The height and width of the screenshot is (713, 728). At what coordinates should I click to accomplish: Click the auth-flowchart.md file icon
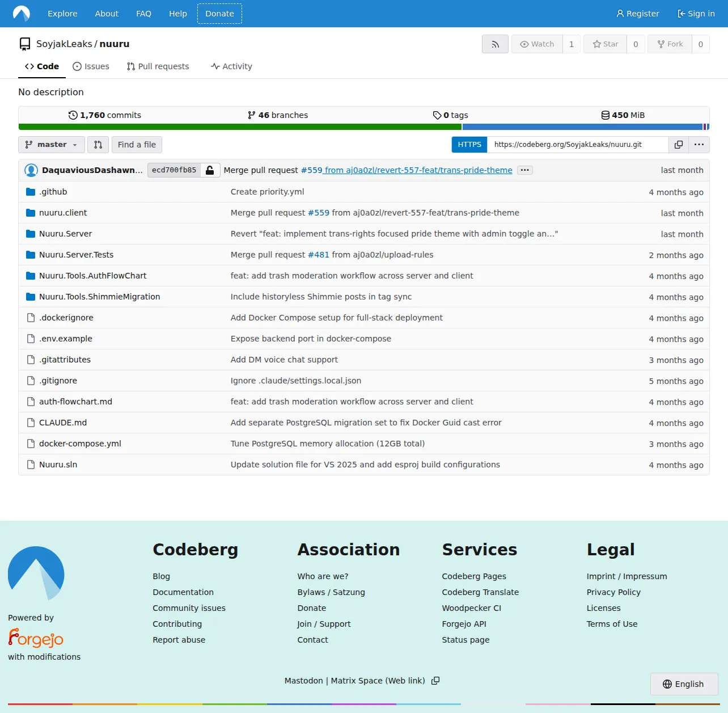click(x=31, y=402)
